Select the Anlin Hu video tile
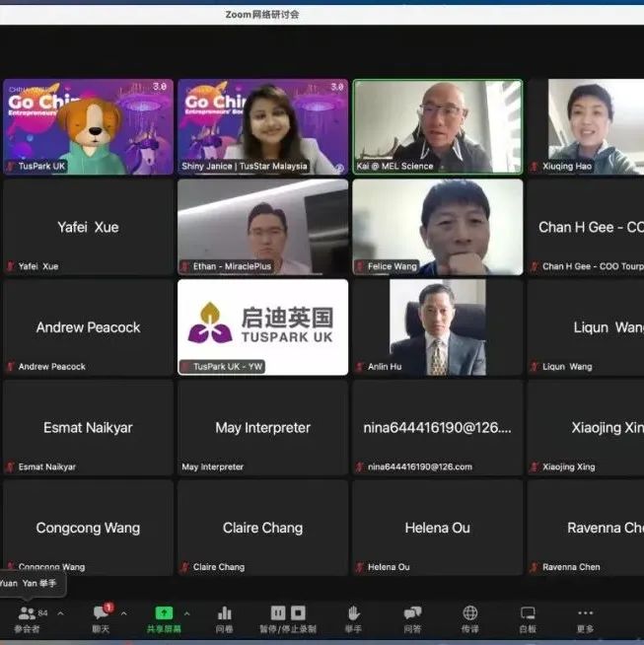 (438, 327)
